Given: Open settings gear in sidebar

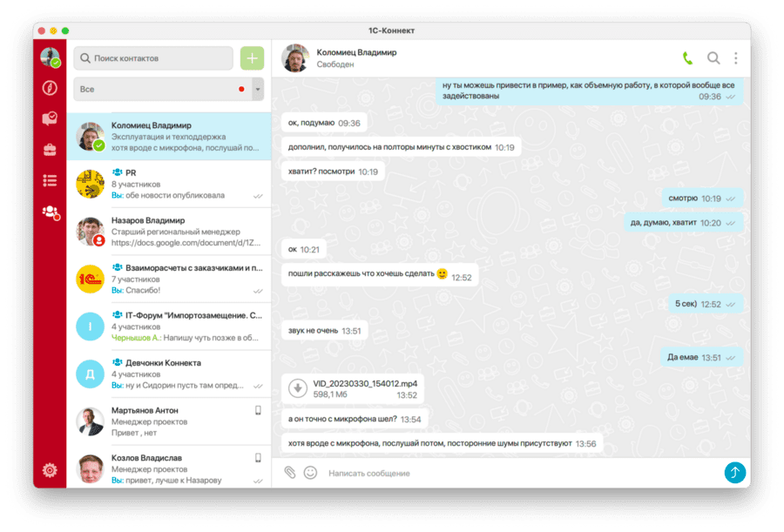Looking at the screenshot, I should pyautogui.click(x=50, y=470).
